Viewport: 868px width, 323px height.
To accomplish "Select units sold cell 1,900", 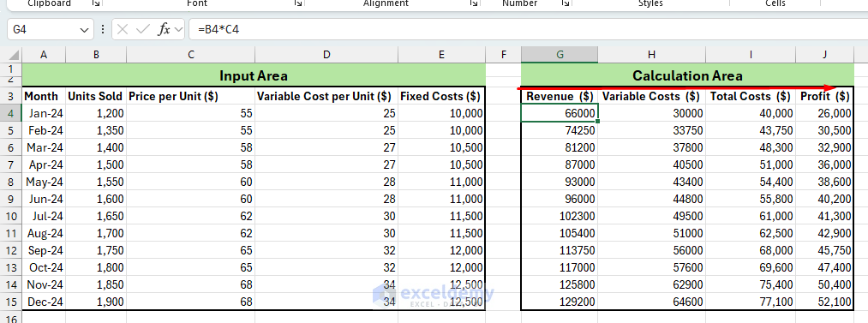I will click(96, 302).
